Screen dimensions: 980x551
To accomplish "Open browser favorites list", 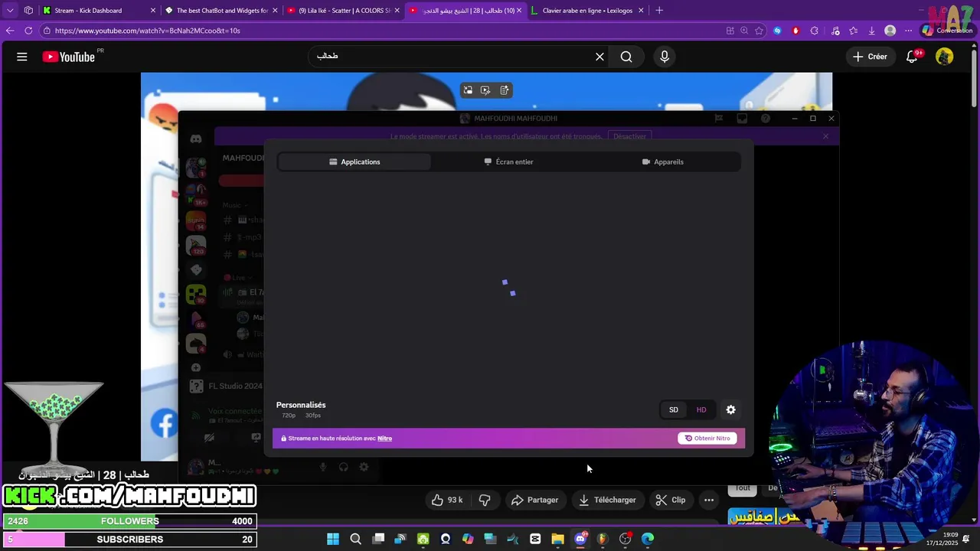I will [x=853, y=31].
